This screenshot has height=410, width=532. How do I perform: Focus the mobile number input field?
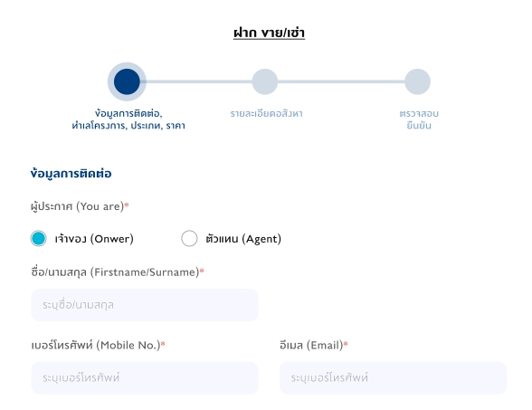tap(145, 377)
